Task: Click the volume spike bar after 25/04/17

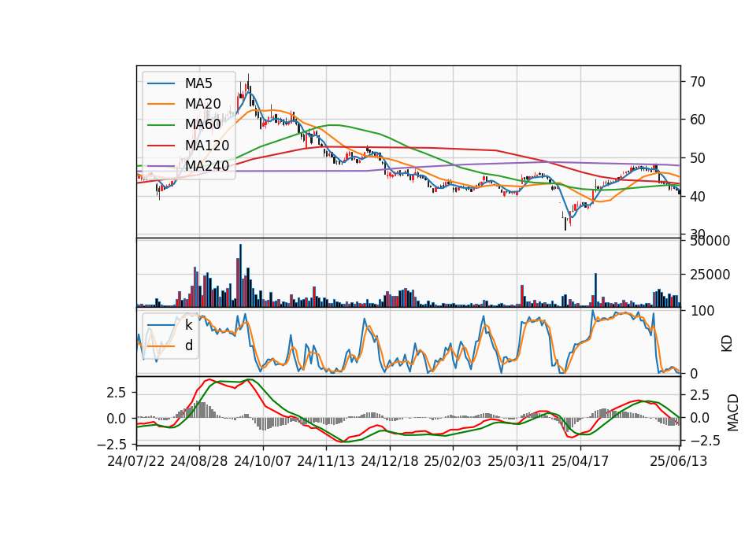Action: tap(595, 290)
